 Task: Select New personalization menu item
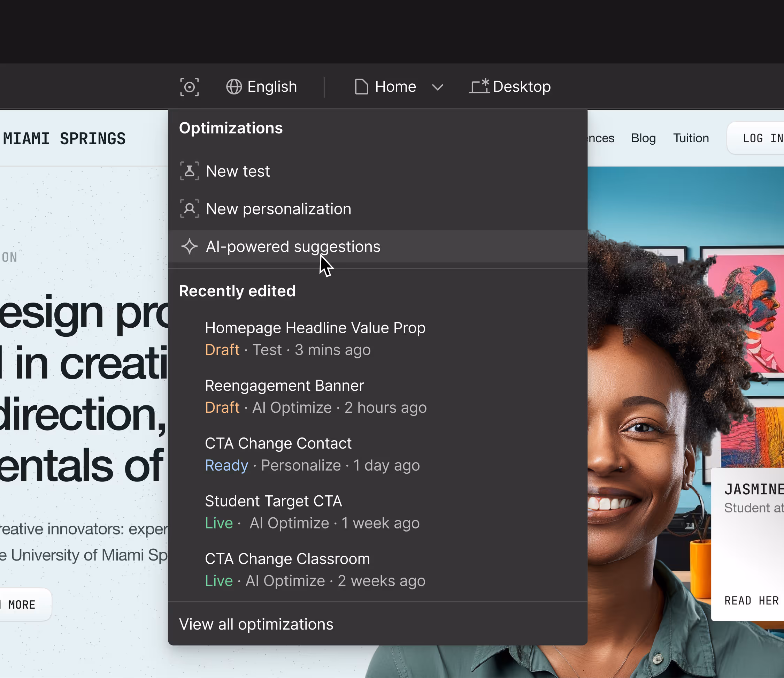point(278,209)
